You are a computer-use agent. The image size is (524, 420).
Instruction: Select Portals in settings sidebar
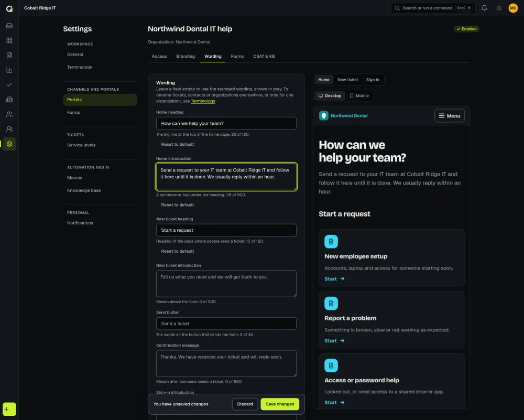click(100, 100)
